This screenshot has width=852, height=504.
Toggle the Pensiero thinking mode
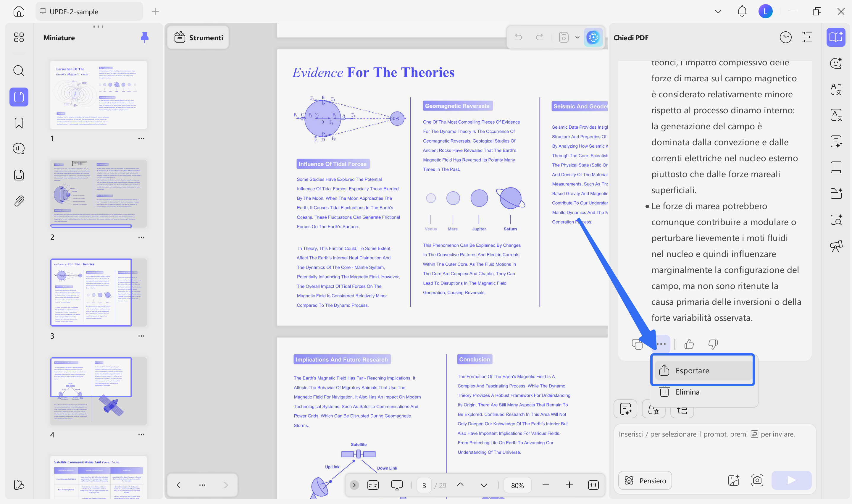(x=645, y=480)
